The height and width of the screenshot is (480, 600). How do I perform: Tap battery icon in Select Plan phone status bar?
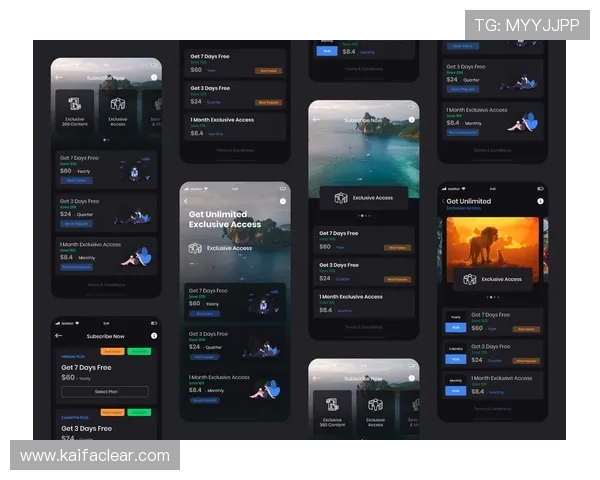(153, 323)
